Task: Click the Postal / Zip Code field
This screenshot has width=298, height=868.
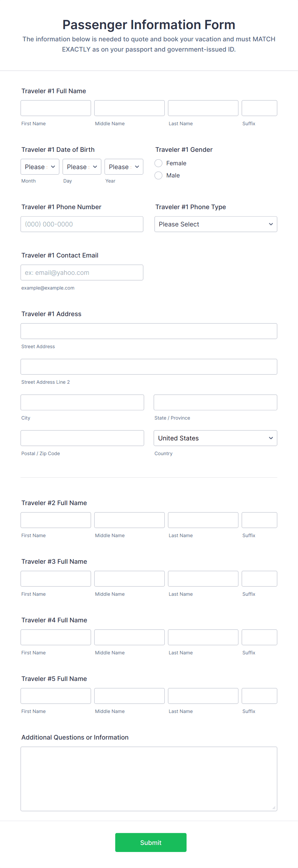Action: (82, 438)
